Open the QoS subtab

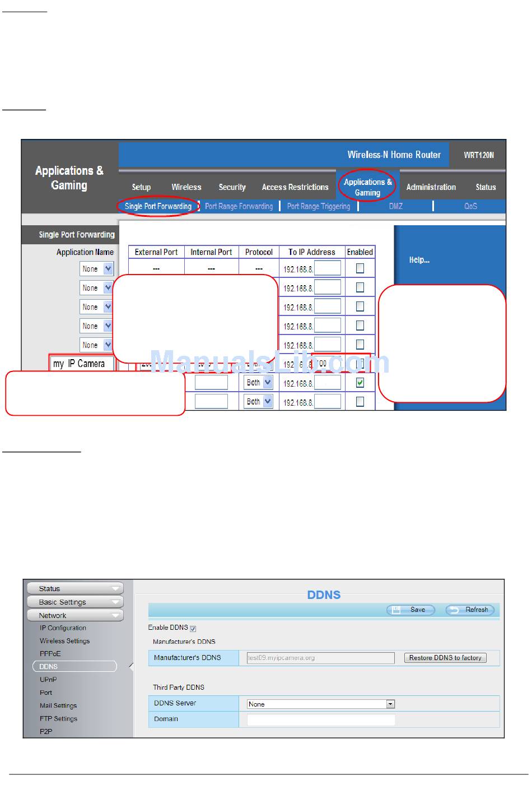click(470, 206)
